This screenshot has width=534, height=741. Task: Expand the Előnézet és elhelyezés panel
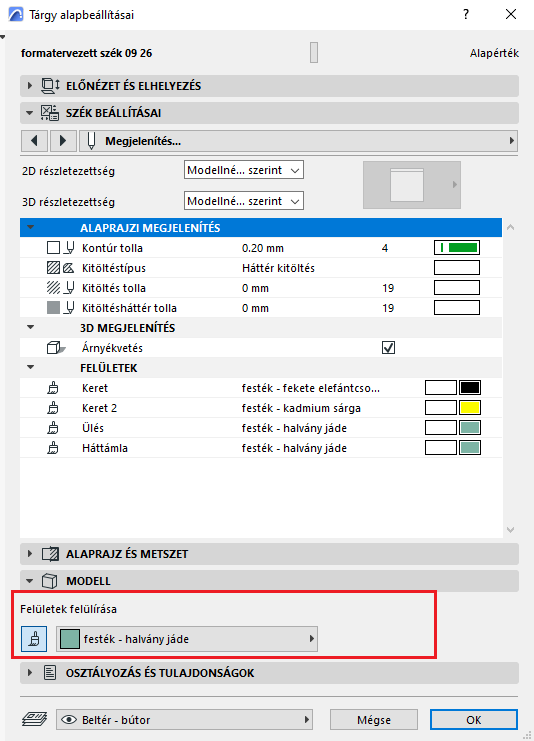[30, 86]
